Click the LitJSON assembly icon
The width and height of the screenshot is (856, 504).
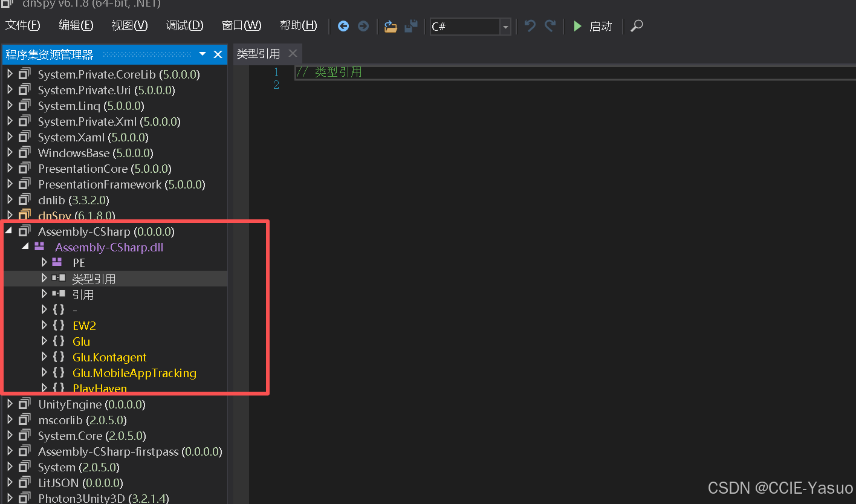(x=24, y=482)
